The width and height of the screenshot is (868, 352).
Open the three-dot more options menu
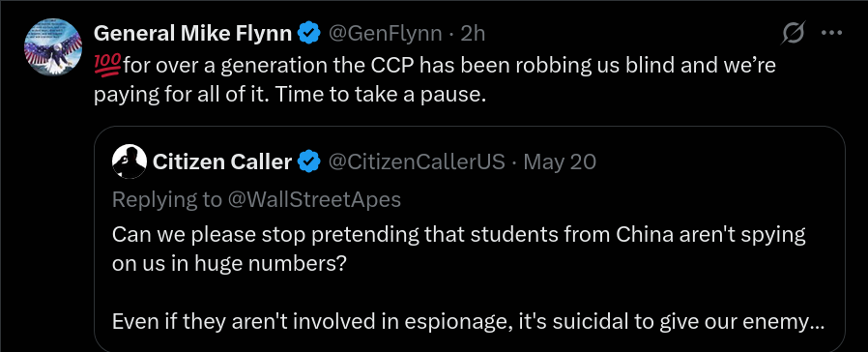(831, 33)
